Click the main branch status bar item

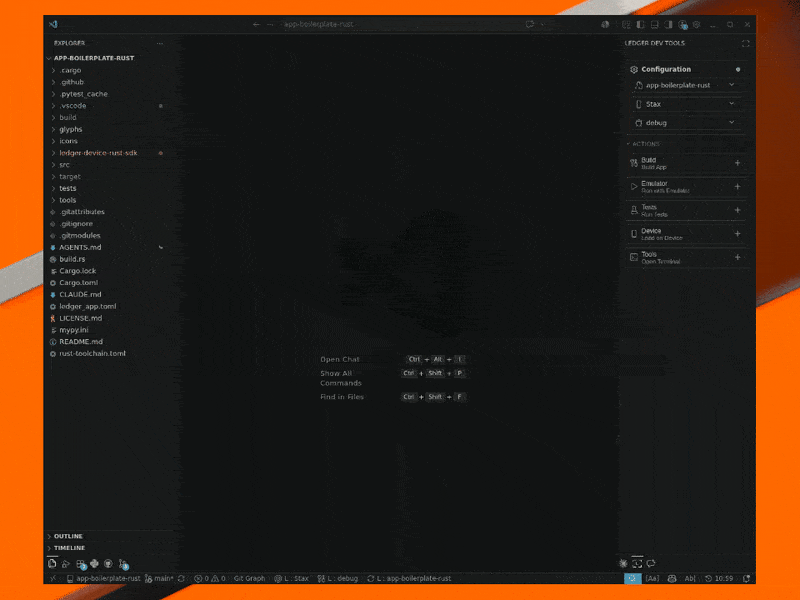point(159,578)
